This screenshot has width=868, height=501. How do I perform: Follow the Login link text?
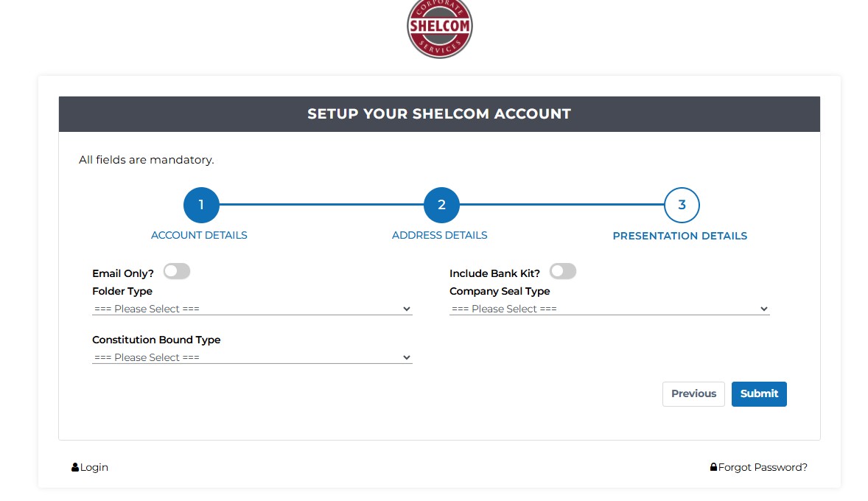pos(94,467)
